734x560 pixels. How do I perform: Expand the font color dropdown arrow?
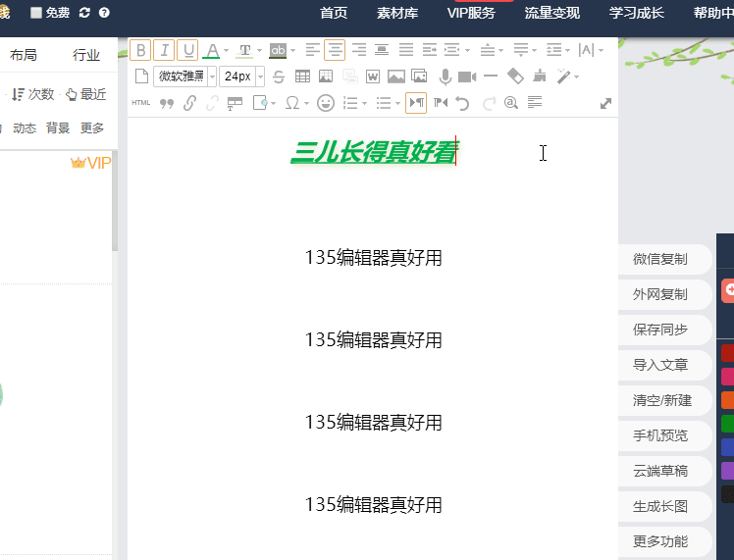(227, 50)
